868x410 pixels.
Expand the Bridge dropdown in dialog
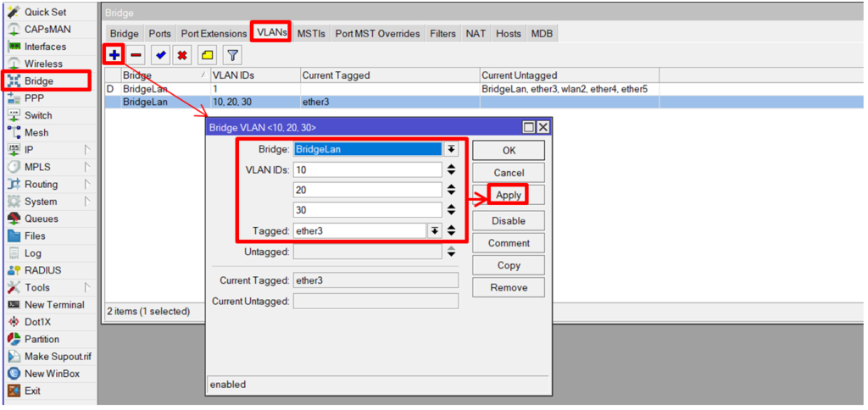pyautogui.click(x=452, y=149)
